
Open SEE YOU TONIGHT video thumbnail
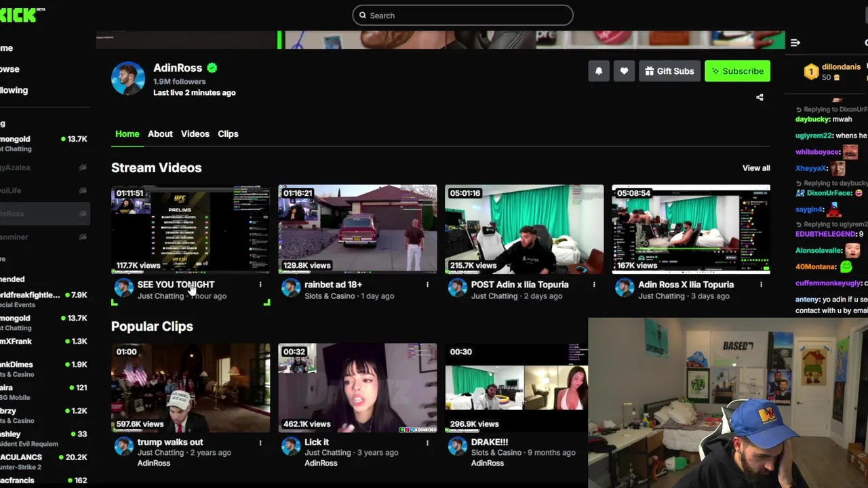point(191,229)
